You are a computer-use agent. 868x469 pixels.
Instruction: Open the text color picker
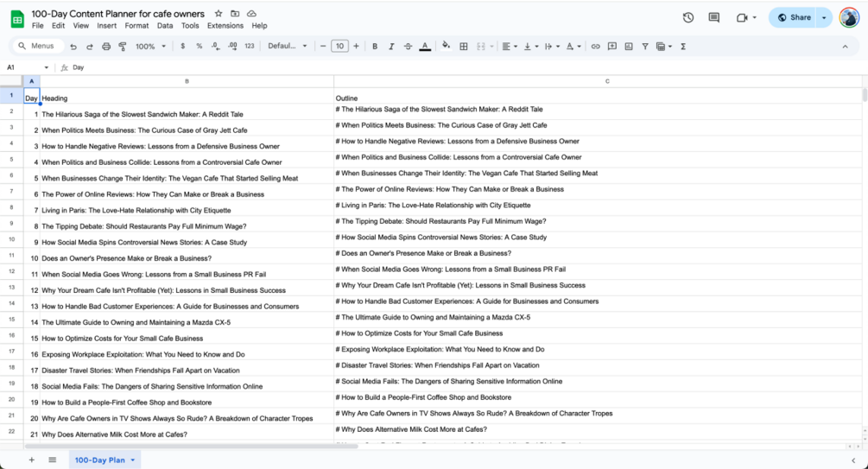click(425, 47)
